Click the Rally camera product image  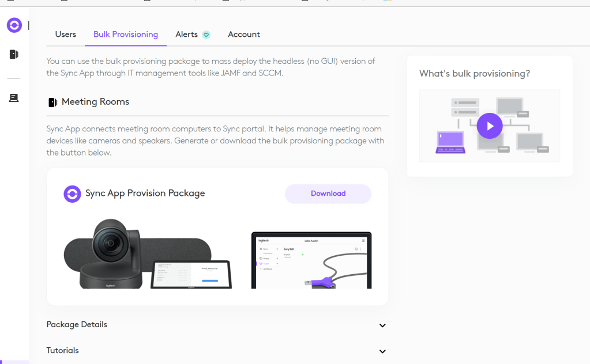(x=148, y=253)
